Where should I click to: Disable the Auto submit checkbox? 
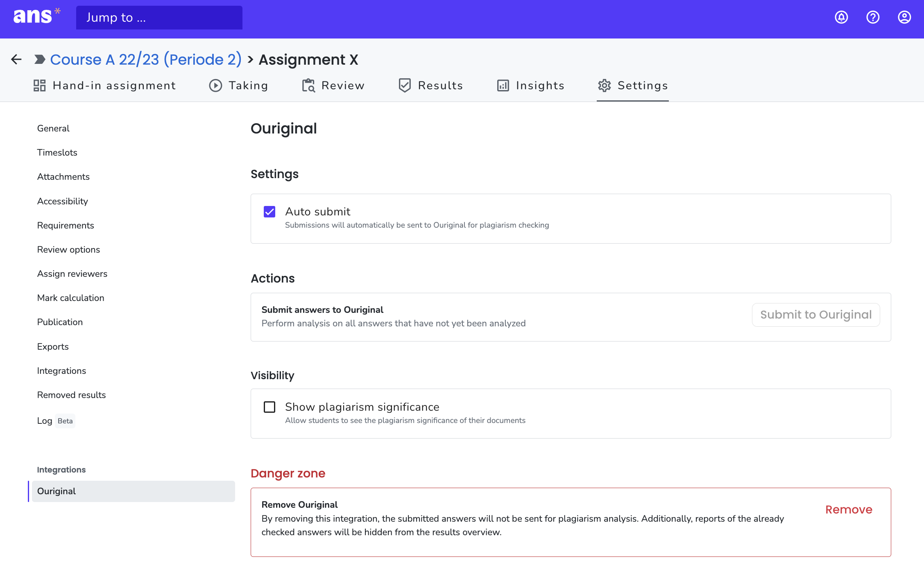(x=269, y=212)
